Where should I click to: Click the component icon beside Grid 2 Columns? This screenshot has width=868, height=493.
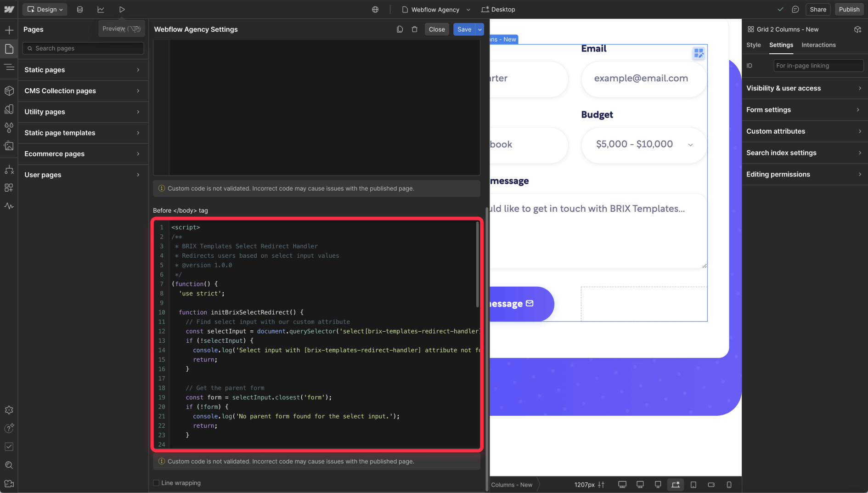click(x=857, y=29)
